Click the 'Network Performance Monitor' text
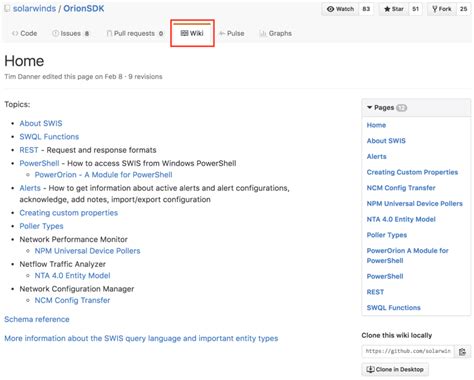This screenshot has height=380, width=474. click(x=73, y=239)
